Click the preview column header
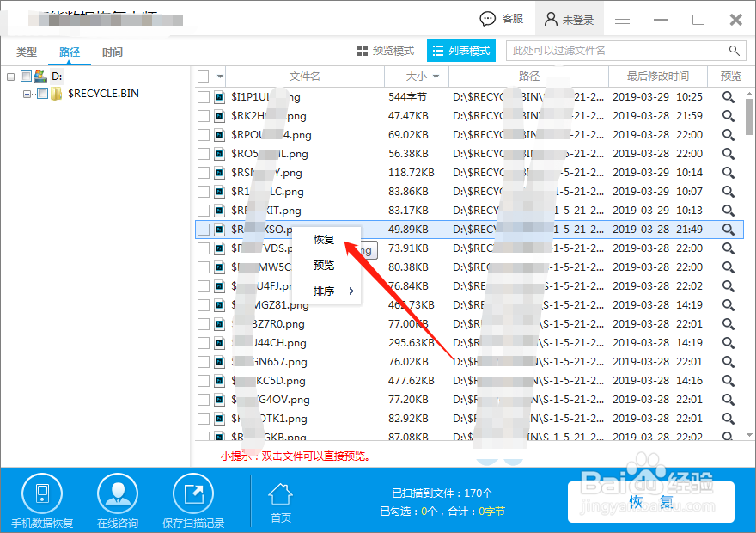Viewport: 756px width, 533px height. point(730,77)
